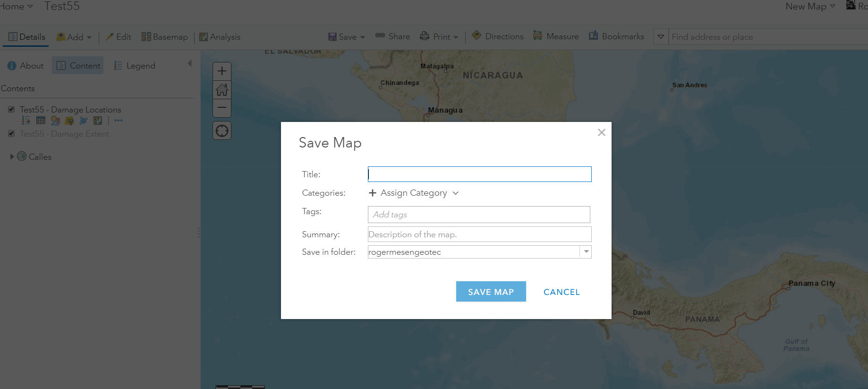Click the Analysis tool icon
This screenshot has width=868, height=389.
[204, 37]
